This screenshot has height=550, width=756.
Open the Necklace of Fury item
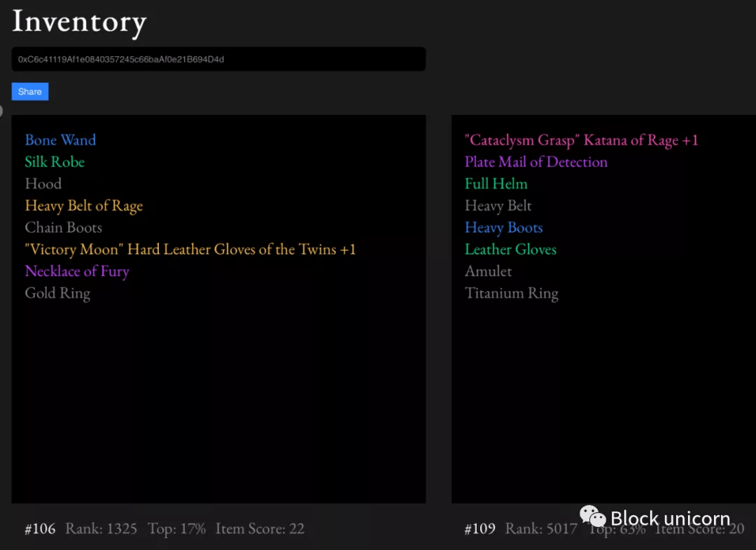pyautogui.click(x=77, y=271)
